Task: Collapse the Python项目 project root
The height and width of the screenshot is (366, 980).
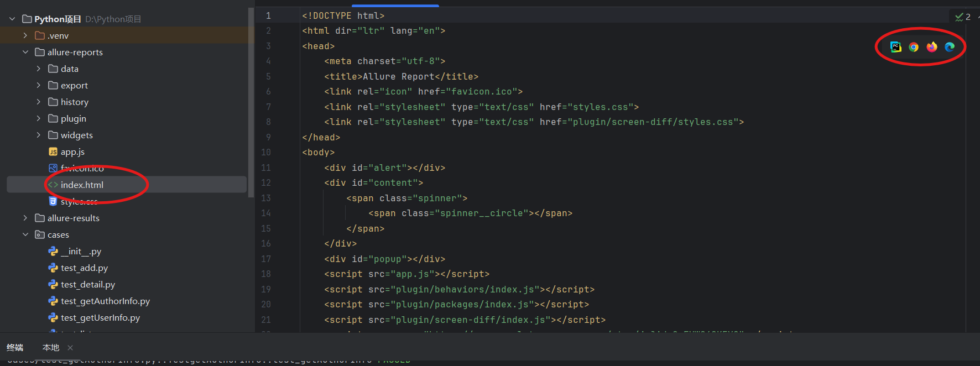Action: point(12,19)
